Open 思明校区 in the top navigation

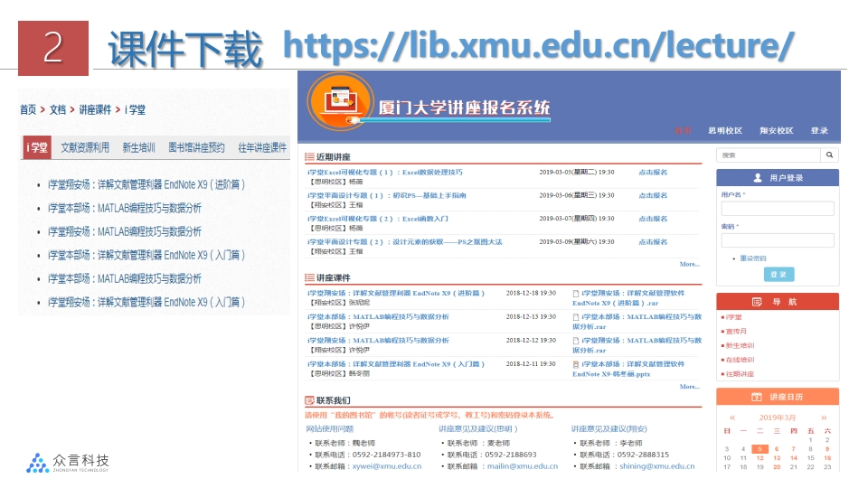click(725, 131)
